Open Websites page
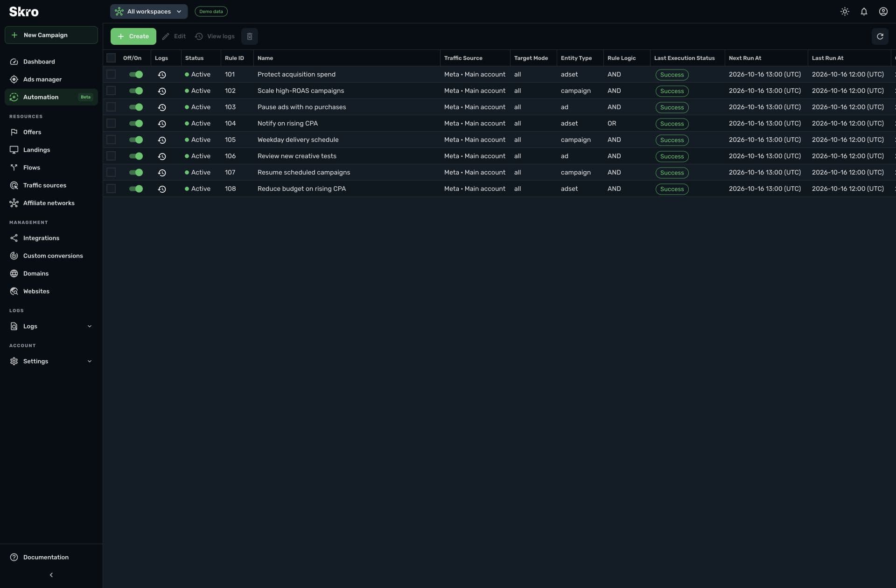896x588 pixels. click(51, 291)
